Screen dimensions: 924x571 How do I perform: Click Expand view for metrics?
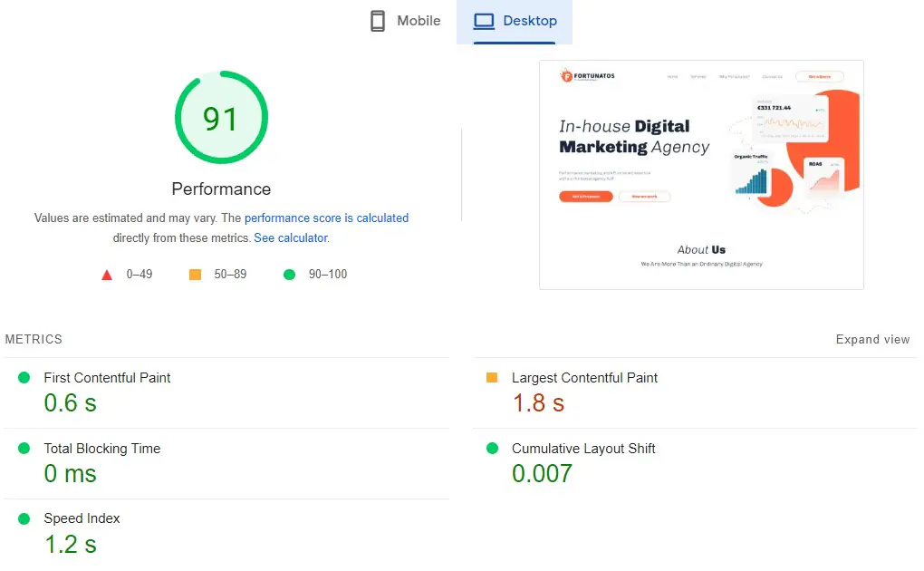(872, 339)
